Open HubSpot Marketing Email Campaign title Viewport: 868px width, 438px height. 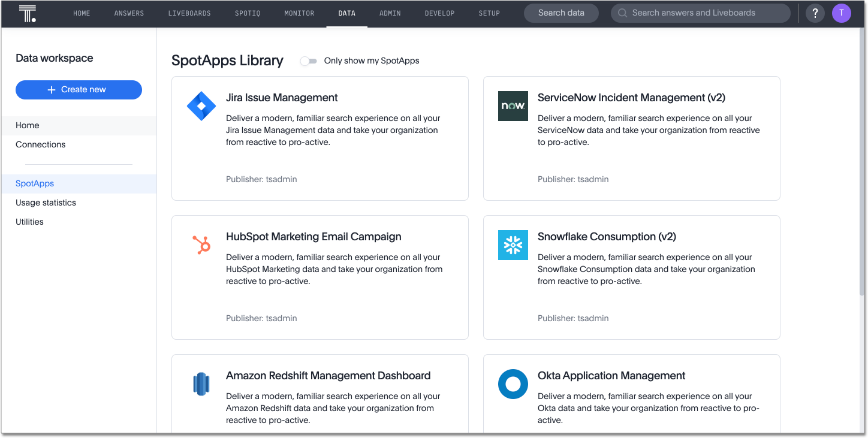tap(314, 237)
